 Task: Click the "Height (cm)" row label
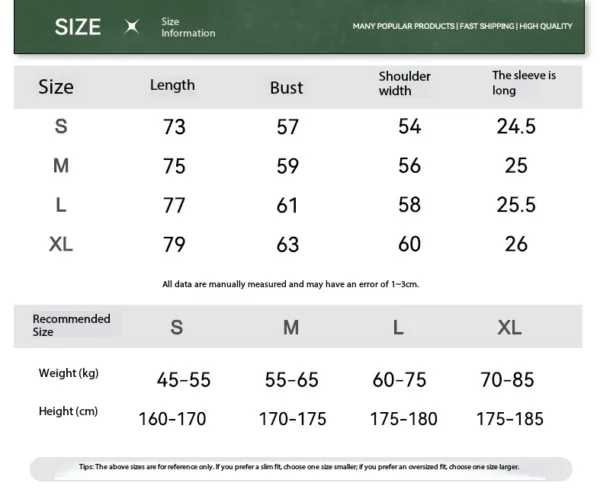[69, 411]
